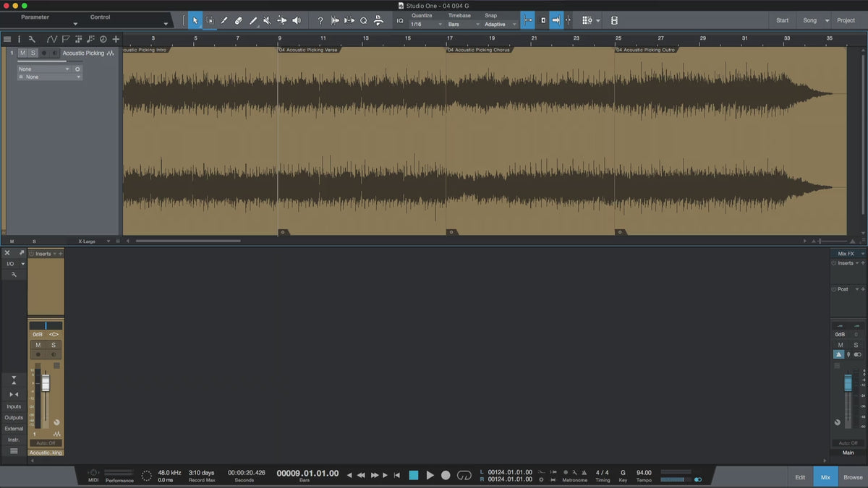Select the Eraser tool
The width and height of the screenshot is (868, 488).
[x=238, y=21]
